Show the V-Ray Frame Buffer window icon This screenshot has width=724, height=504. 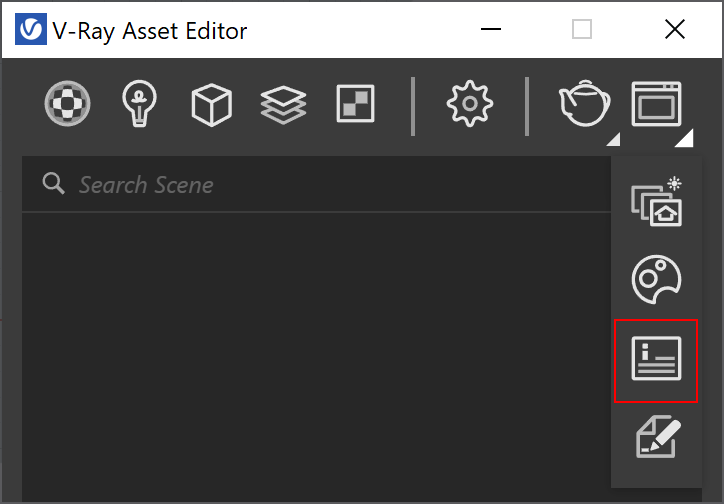656,103
